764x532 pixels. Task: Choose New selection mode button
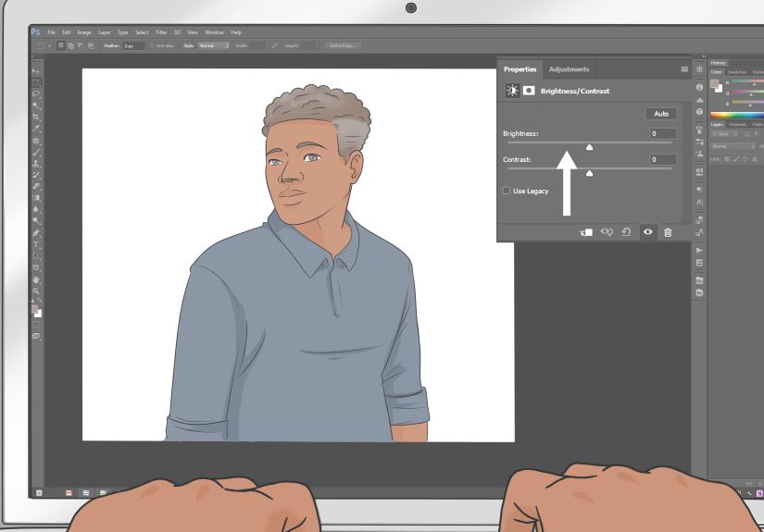[60, 45]
